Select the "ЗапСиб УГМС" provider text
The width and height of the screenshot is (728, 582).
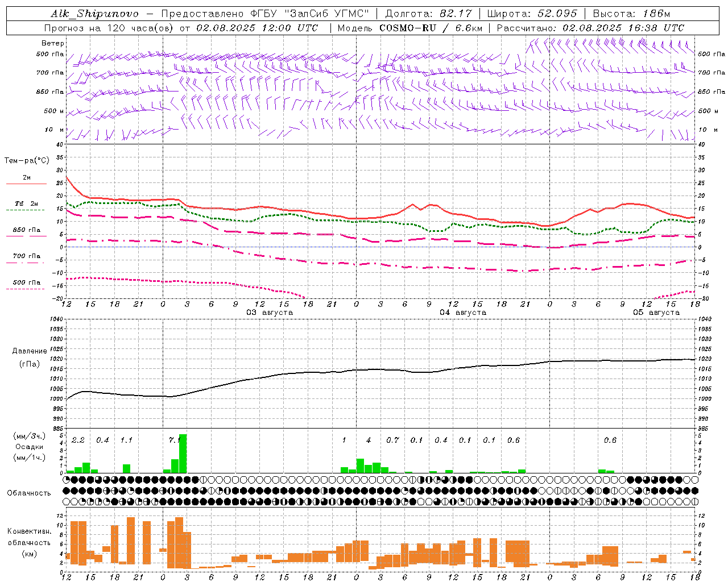[326, 14]
